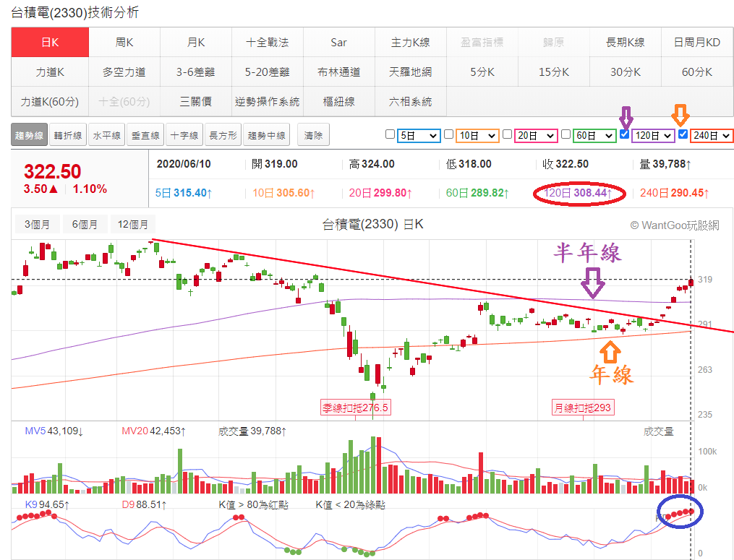The image size is (734, 560).
Task: Click the 10日 305.60 average value
Action: [283, 193]
